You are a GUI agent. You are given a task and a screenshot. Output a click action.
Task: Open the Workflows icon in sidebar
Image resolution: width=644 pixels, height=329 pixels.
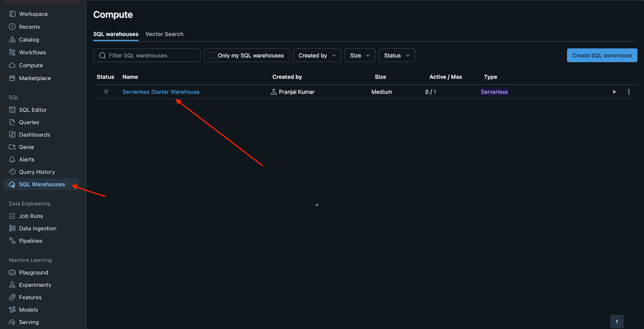[x=12, y=52]
